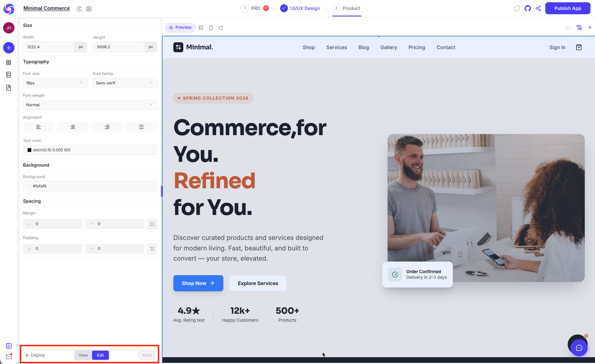Switch to View mode in the Deploy bar

[83, 355]
